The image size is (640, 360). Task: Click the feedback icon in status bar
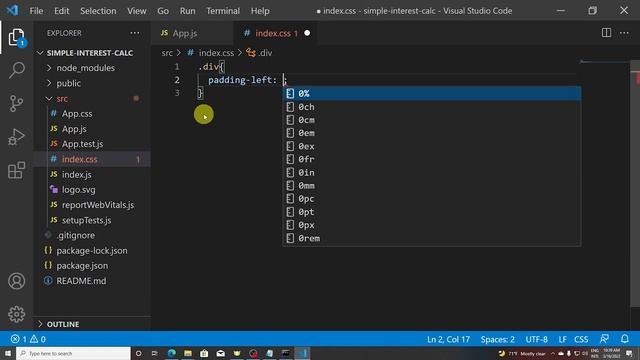[x=604, y=339]
